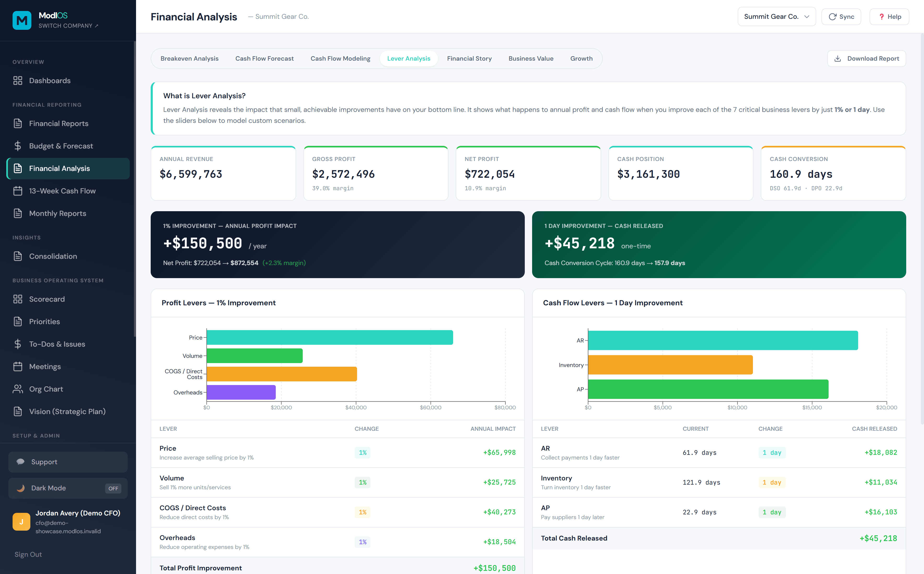Screen dimensions: 924x574
Task: Click the Support chat bubble icon
Action: (x=20, y=462)
